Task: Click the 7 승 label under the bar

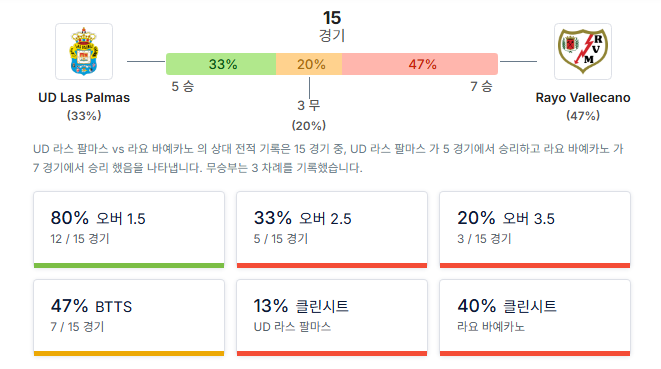Action: pos(481,86)
